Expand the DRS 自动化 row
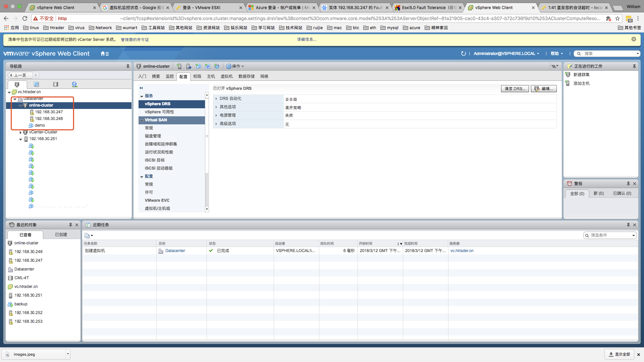The height and width of the screenshot is (362, 644). click(x=216, y=99)
